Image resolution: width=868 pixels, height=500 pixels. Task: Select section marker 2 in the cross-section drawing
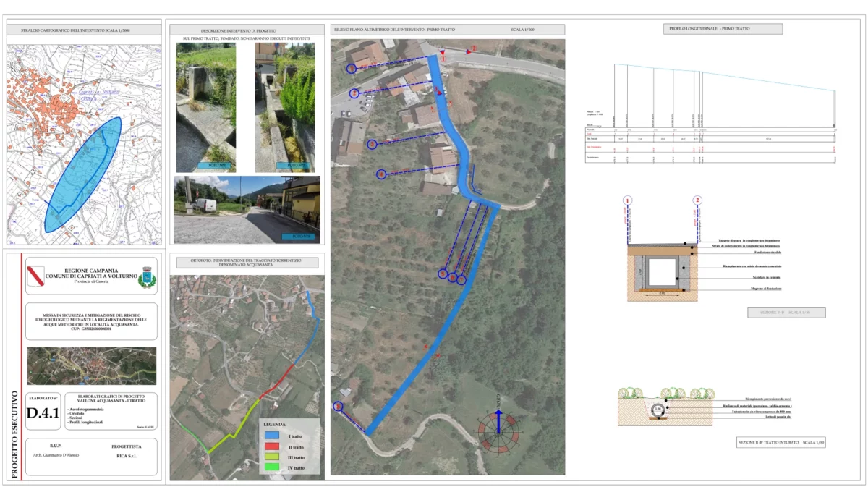point(697,200)
